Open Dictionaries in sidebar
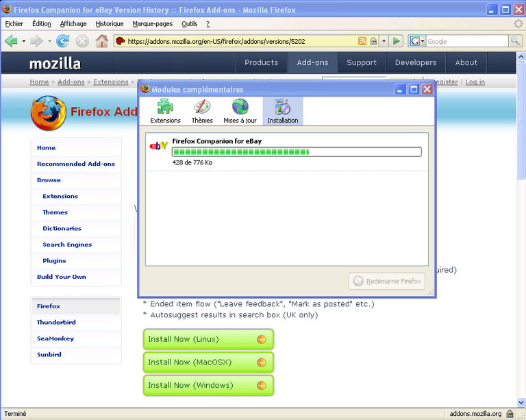The image size is (526, 420). (62, 228)
